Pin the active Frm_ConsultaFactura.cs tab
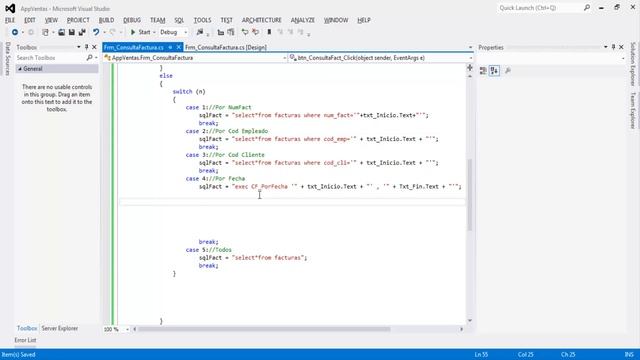This screenshot has height=360, width=640. [170, 47]
